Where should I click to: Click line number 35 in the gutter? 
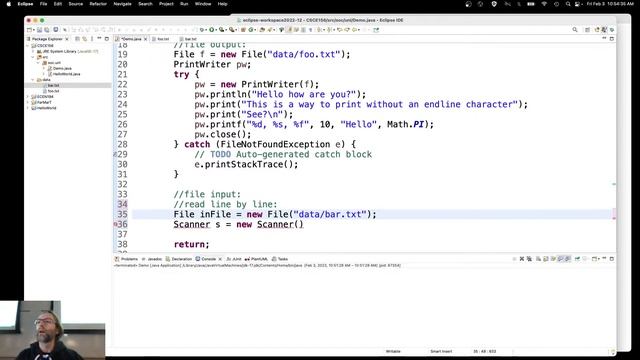(122, 214)
